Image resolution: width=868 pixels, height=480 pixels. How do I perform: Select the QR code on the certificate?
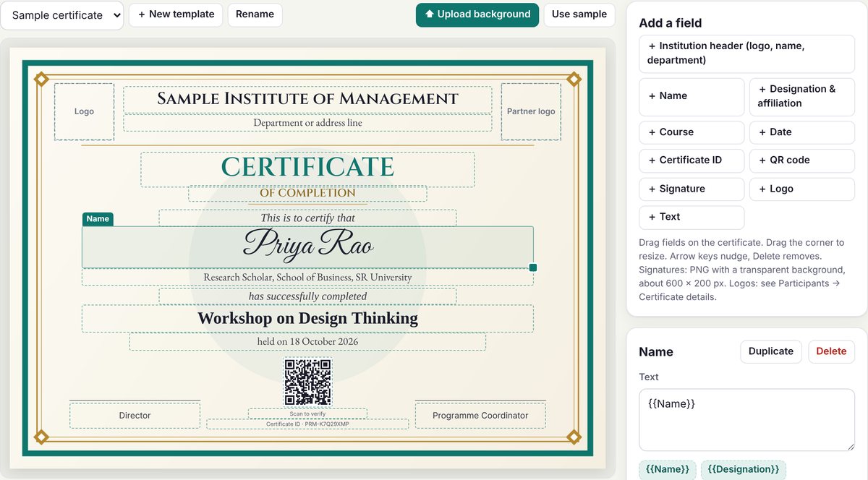[307, 382]
